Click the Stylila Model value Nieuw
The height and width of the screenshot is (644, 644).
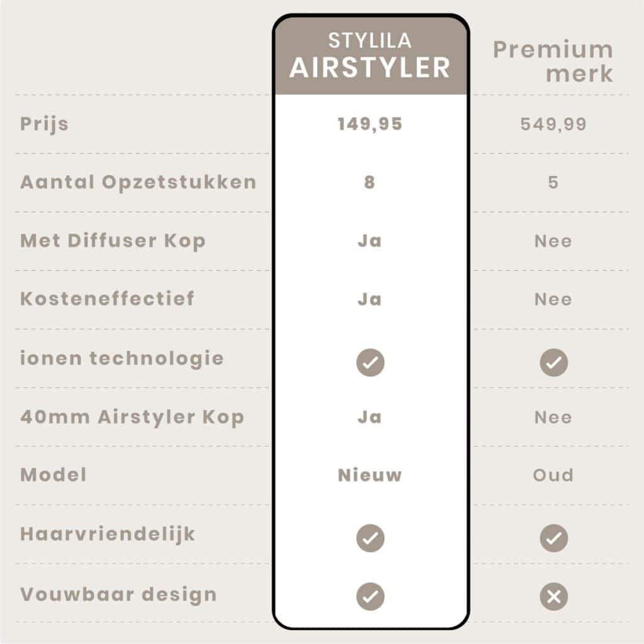point(370,475)
